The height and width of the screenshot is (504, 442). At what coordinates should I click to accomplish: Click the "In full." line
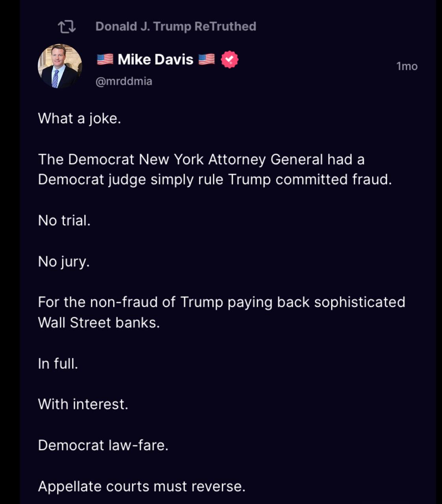pos(58,363)
